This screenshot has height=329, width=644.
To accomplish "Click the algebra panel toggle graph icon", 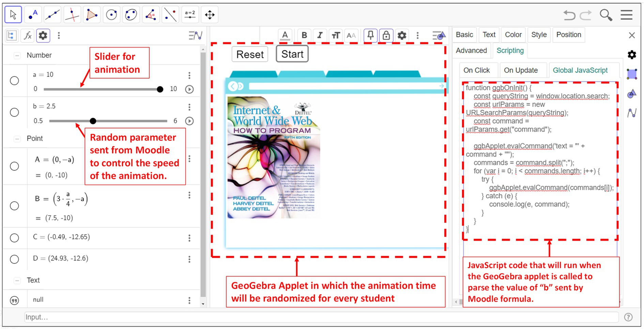I will click(x=196, y=35).
